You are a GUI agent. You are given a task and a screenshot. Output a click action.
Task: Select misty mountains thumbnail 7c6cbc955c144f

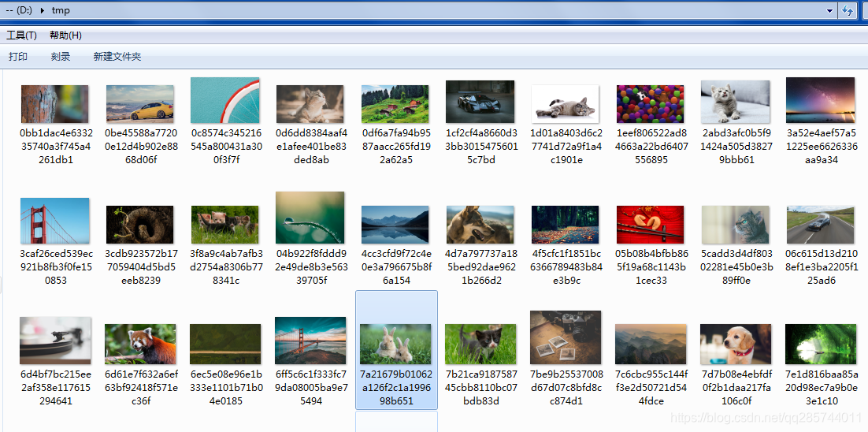click(650, 344)
